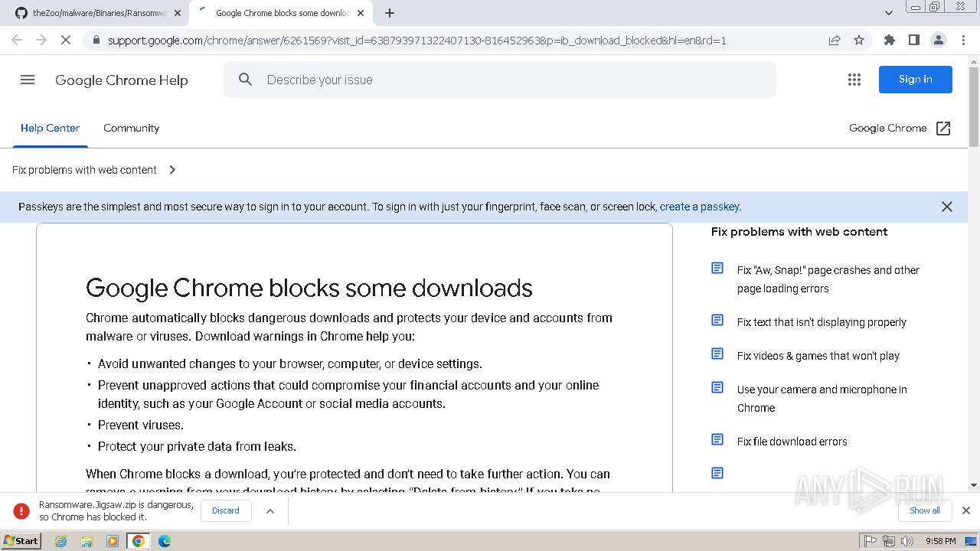Screen dimensions: 980x551
Task: Follow the create a passkey link
Action: tap(699, 207)
